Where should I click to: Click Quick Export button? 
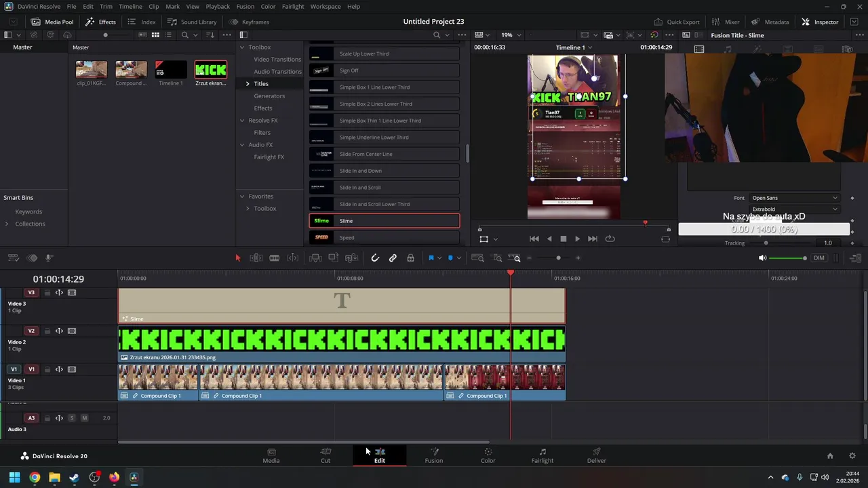coord(676,22)
